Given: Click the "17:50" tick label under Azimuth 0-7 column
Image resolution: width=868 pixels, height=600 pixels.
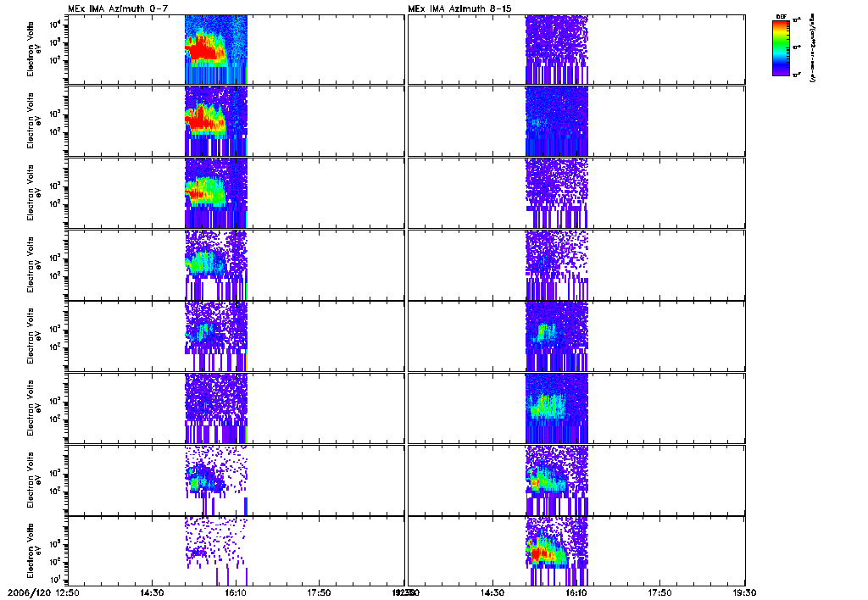Looking at the screenshot, I should pos(320,592).
